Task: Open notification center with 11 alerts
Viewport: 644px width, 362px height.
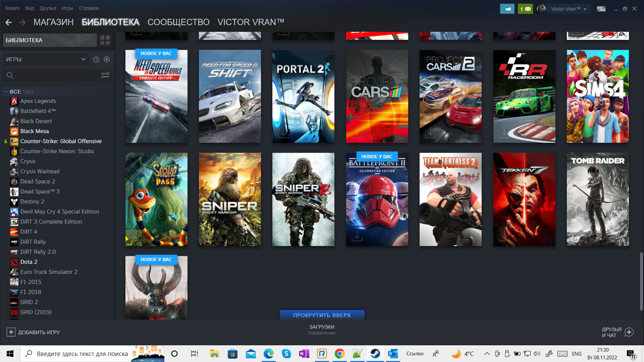Action: click(631, 353)
